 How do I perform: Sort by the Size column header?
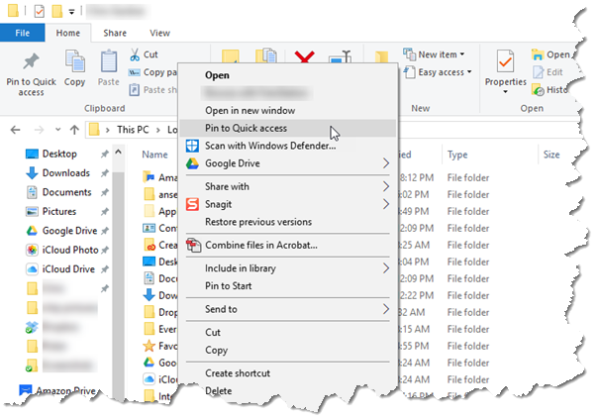(x=551, y=155)
